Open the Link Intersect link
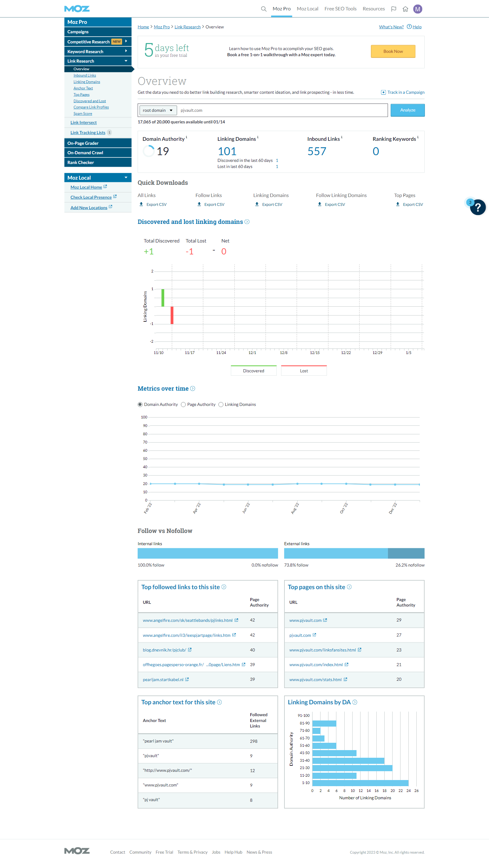Viewport: 489px width, 868px height. (x=84, y=123)
